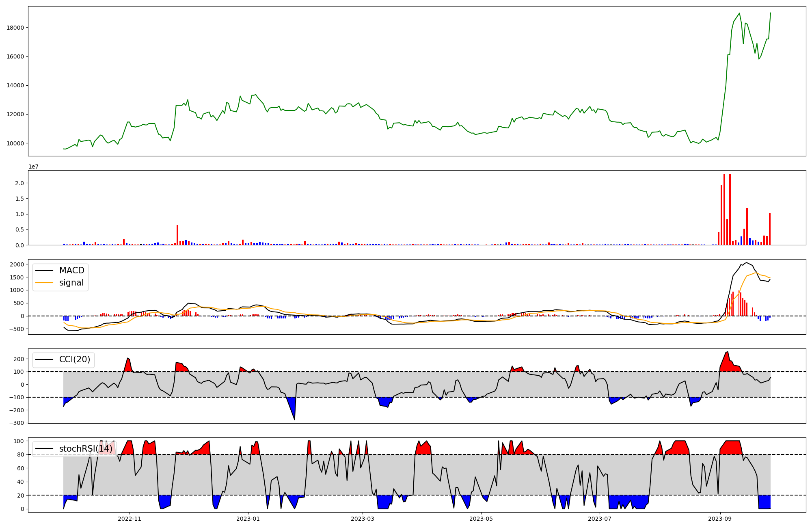Click the tall red volume bar from November 2022
The image size is (812, 528).
pos(177,235)
